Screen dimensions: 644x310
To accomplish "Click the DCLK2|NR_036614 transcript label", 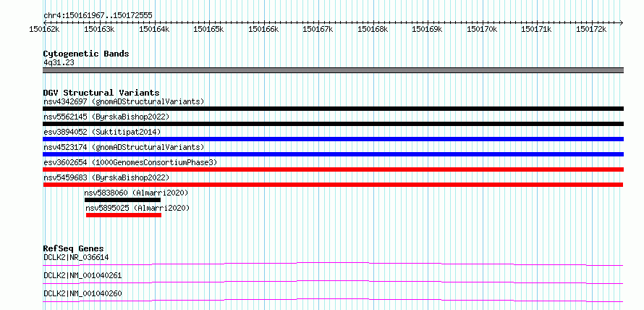I will tap(76, 258).
